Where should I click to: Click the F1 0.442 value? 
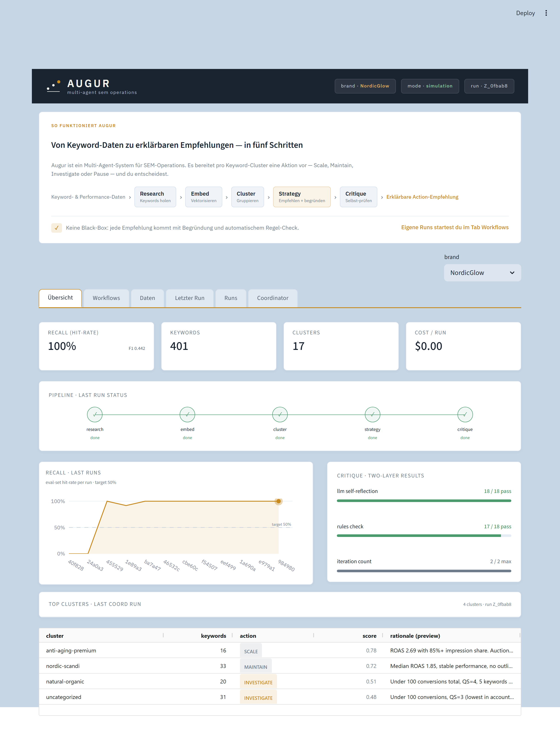pyautogui.click(x=137, y=348)
